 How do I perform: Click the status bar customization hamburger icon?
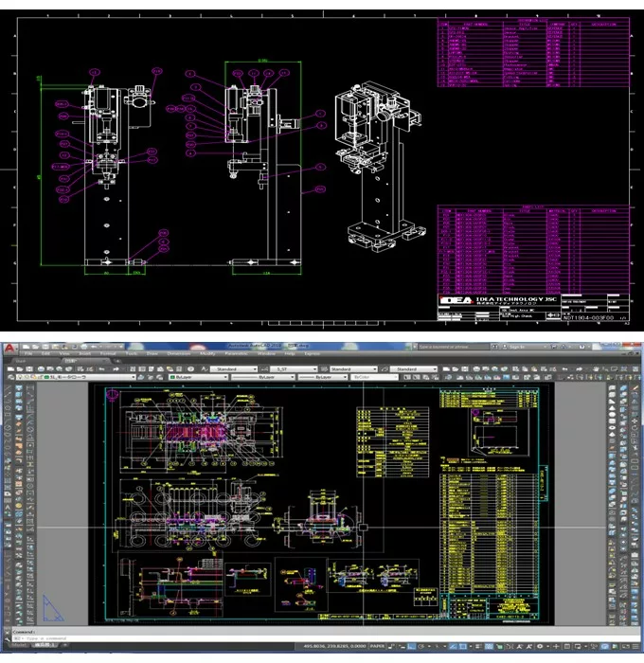636,646
